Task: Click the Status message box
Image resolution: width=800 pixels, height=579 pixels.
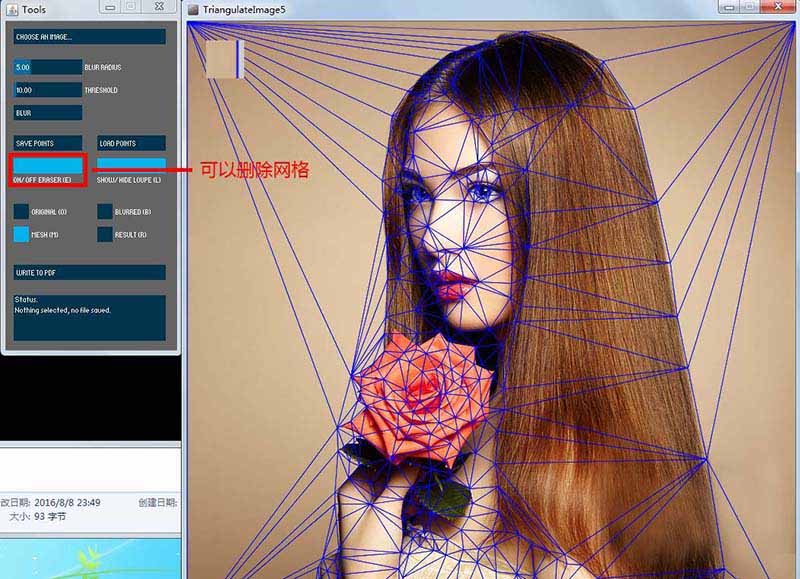Action: pos(89,317)
